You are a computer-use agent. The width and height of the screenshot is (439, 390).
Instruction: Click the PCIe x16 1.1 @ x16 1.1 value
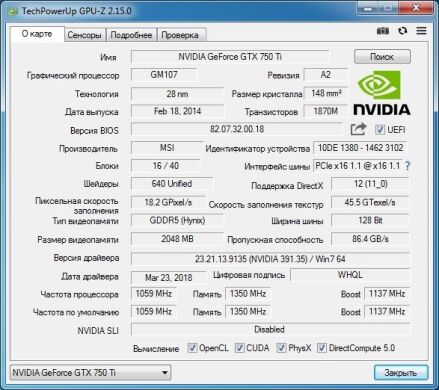358,166
